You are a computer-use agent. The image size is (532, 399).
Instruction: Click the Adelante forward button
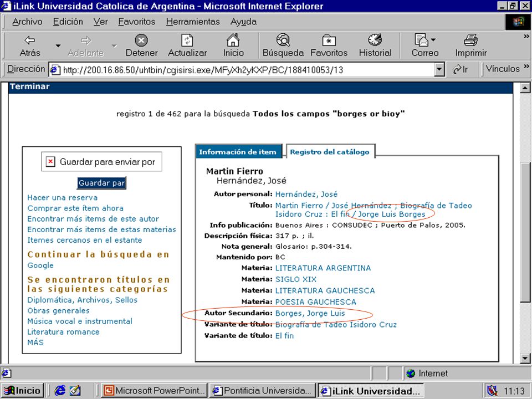tap(85, 45)
